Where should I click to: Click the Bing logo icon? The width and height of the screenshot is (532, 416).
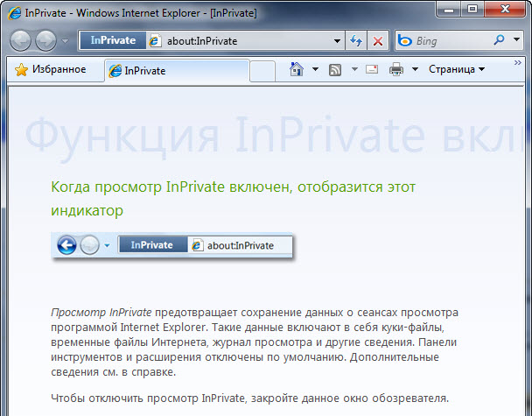405,40
